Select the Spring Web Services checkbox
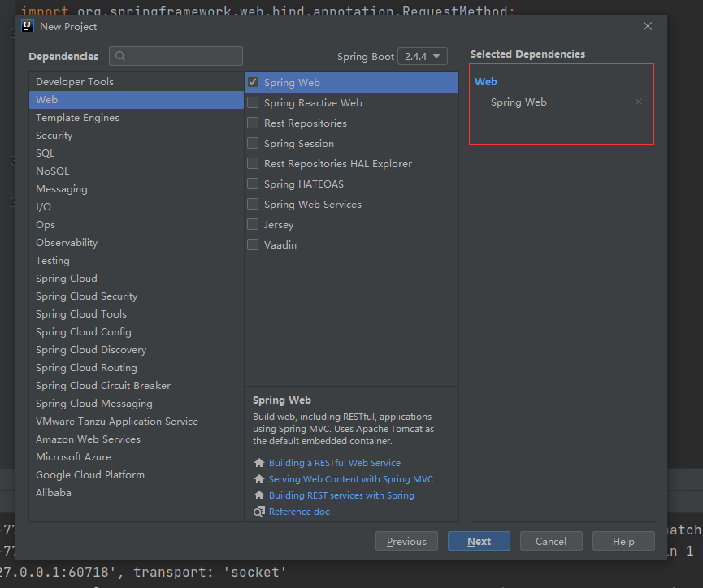The width and height of the screenshot is (703, 588). [253, 204]
